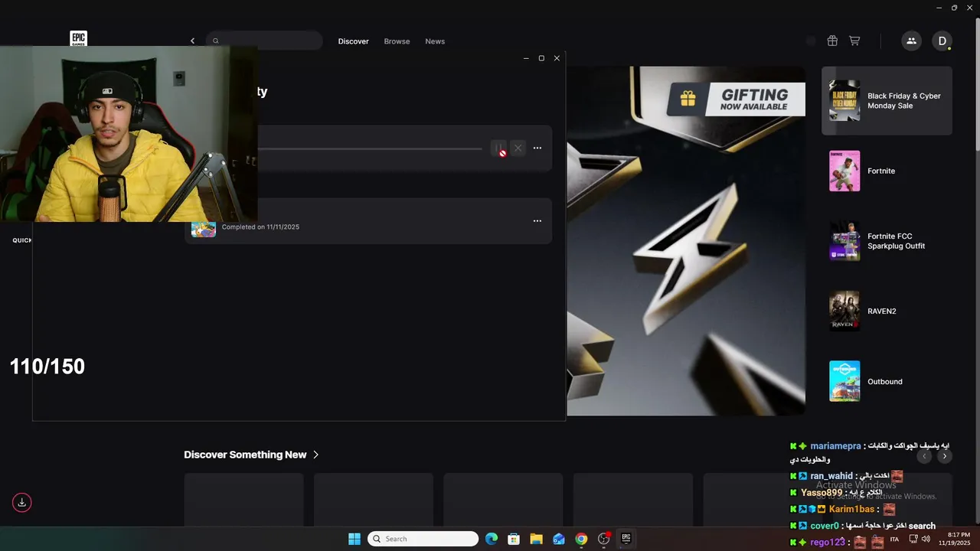Click the Windows taskbar Search box
Viewport: 980px width, 551px height.
coord(423,539)
